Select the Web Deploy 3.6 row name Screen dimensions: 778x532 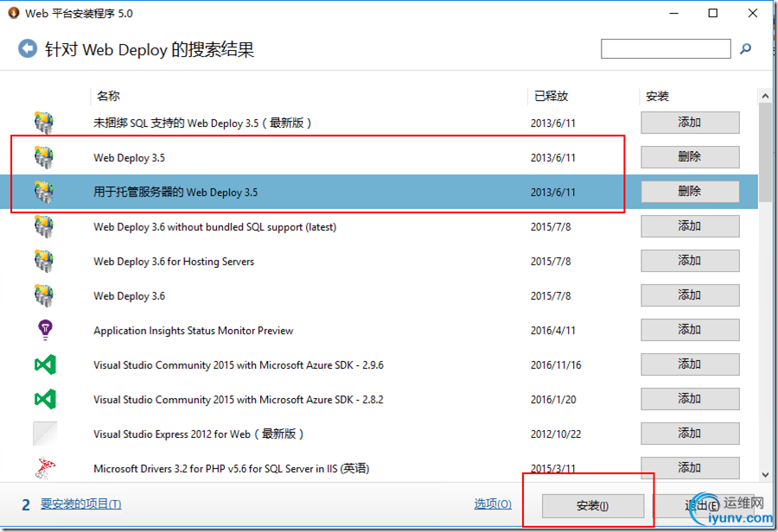point(129,296)
